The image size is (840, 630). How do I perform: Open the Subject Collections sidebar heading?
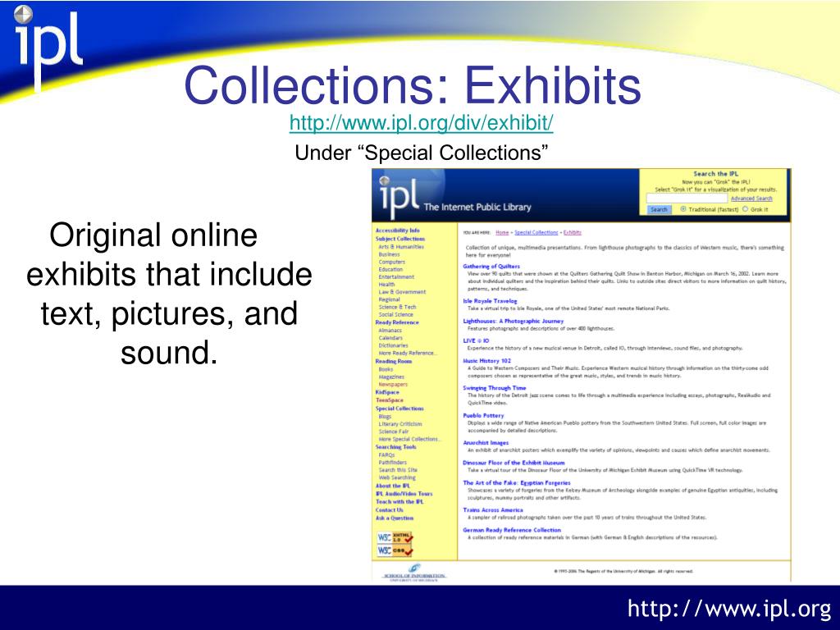pyautogui.click(x=400, y=239)
